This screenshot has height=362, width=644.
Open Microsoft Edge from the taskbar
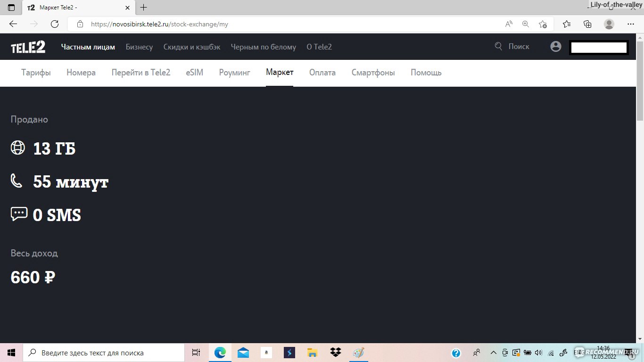coord(220,353)
